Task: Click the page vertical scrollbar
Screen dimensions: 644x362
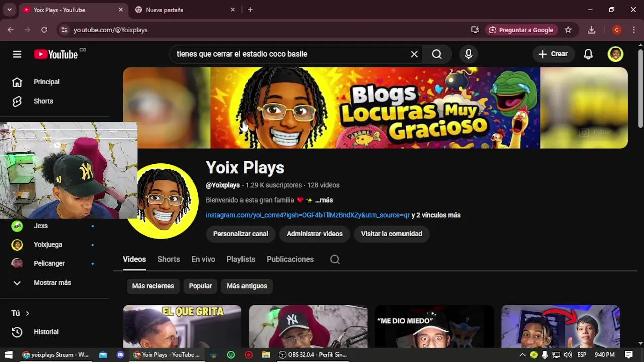Action: [x=640, y=88]
